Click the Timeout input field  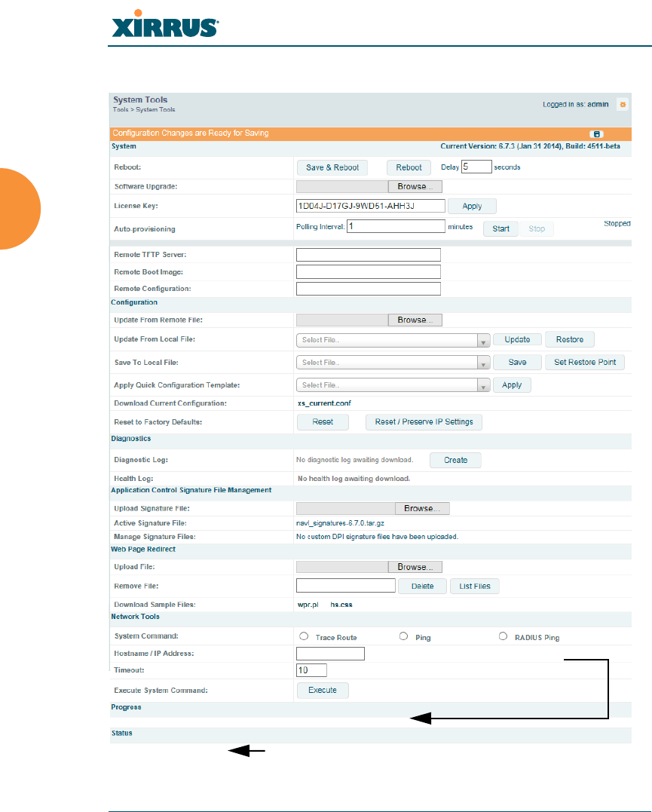point(311,670)
